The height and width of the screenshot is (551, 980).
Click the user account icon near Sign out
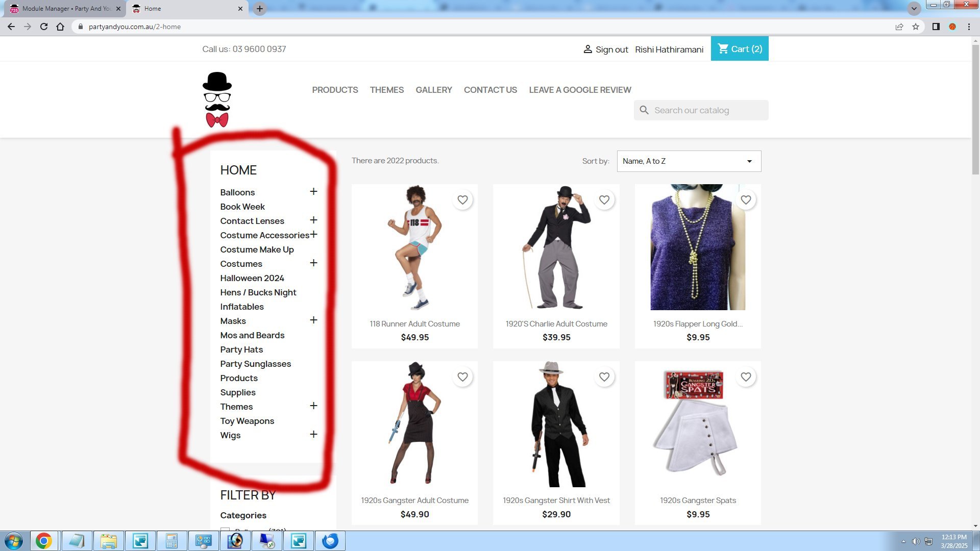[x=587, y=49]
